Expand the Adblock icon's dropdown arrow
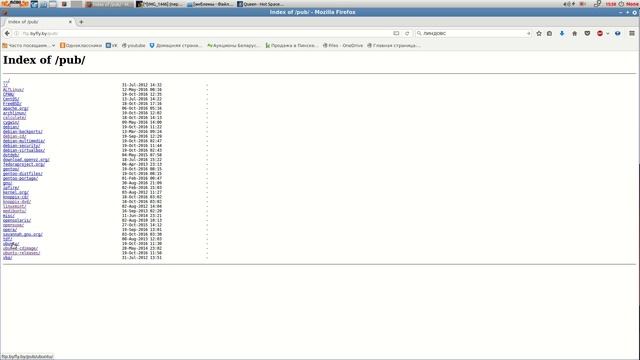Screen dimensions: 640x360 point(607,33)
